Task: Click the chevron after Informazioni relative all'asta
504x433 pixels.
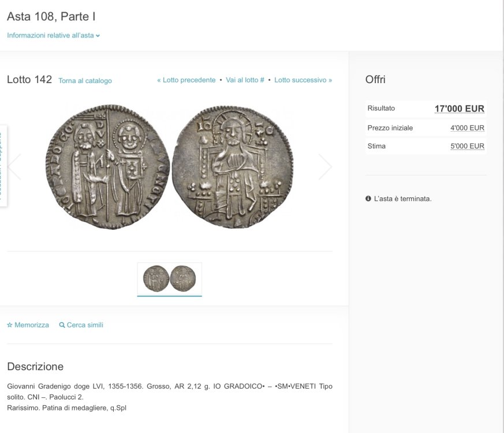Action: 98,36
